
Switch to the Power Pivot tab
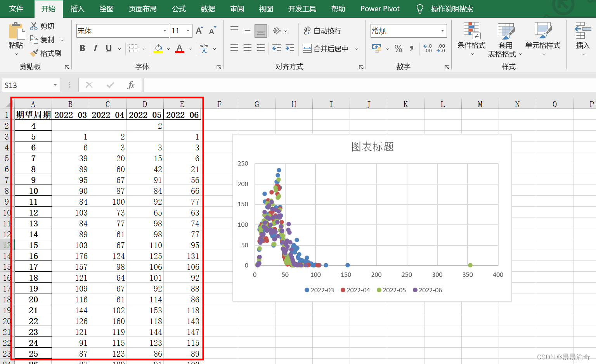(380, 9)
